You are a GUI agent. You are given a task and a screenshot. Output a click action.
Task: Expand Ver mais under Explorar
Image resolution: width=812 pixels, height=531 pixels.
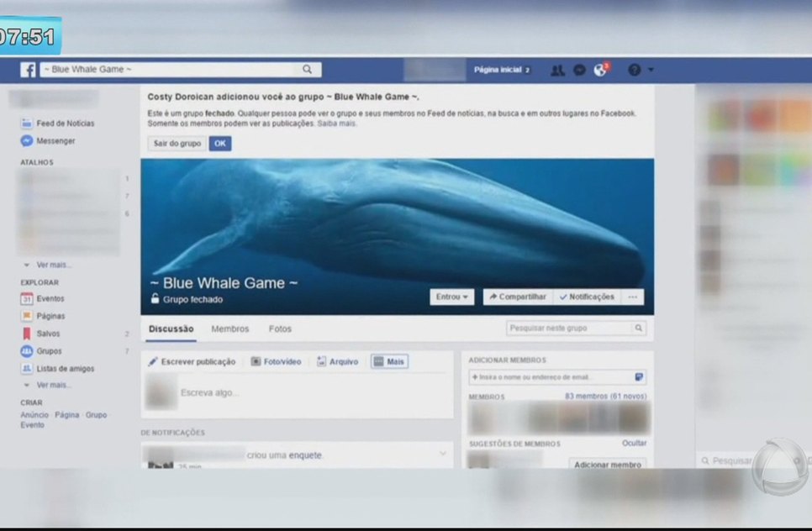(x=48, y=385)
